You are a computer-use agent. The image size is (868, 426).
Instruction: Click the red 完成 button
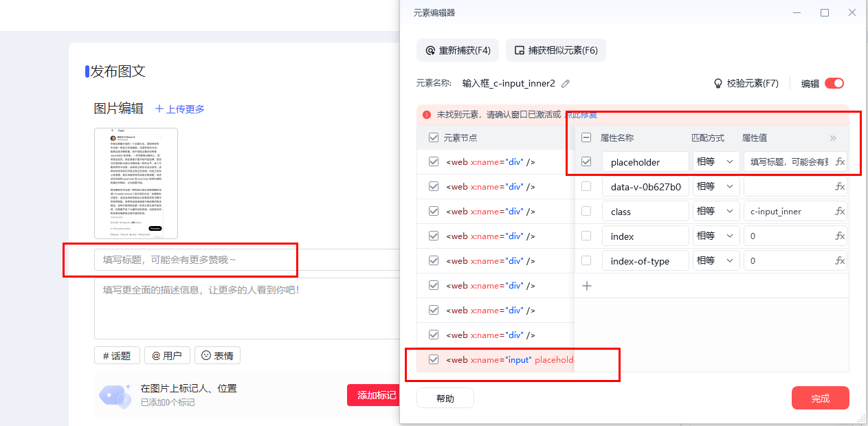click(x=820, y=399)
